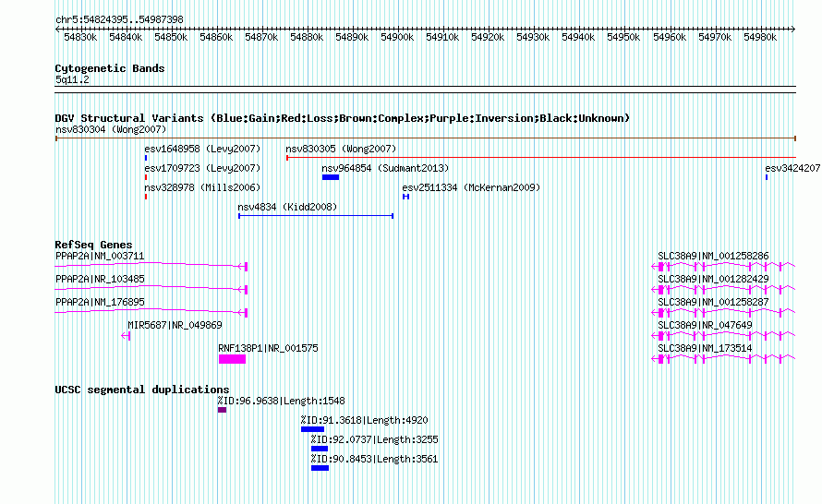
Task: Click the PPAP2A|NM_003711 exon end glyph
Action: click(x=244, y=267)
